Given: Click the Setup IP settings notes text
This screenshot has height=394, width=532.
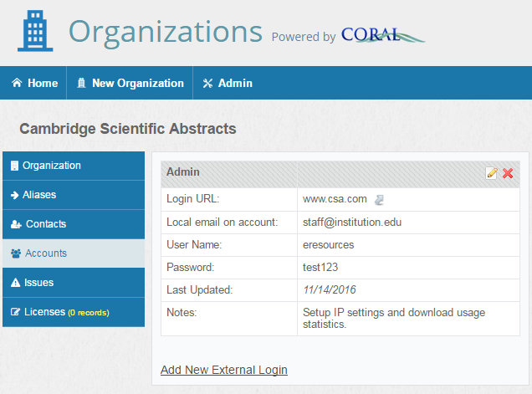Looking at the screenshot, I should (x=394, y=319).
